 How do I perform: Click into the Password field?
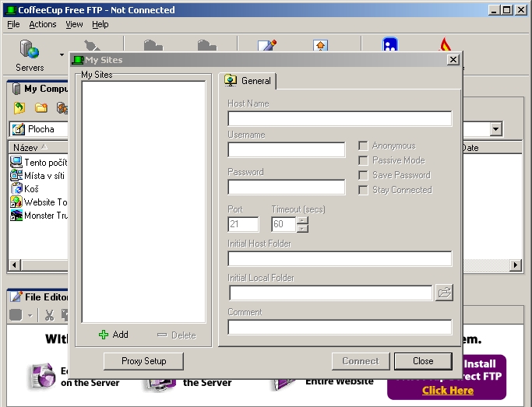coord(287,187)
